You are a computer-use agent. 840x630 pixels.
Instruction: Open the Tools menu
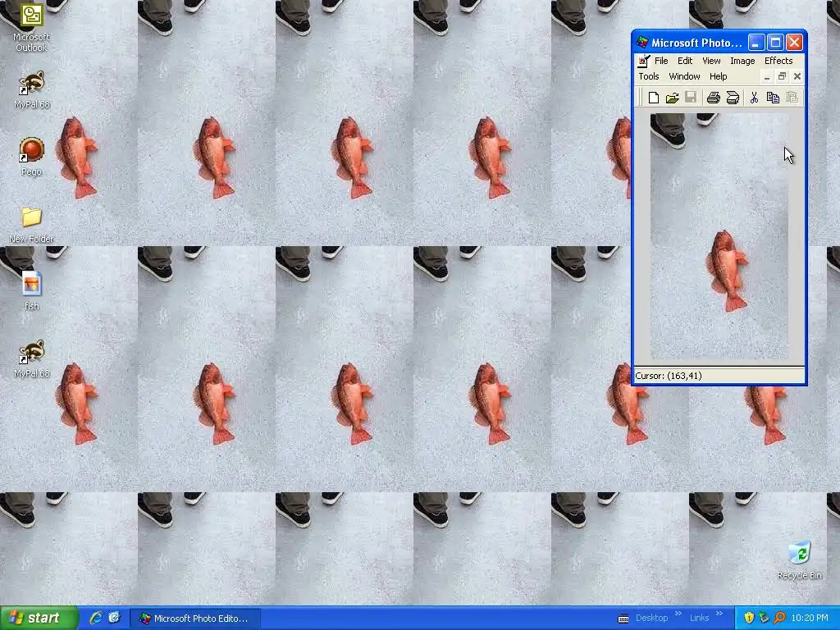(649, 76)
